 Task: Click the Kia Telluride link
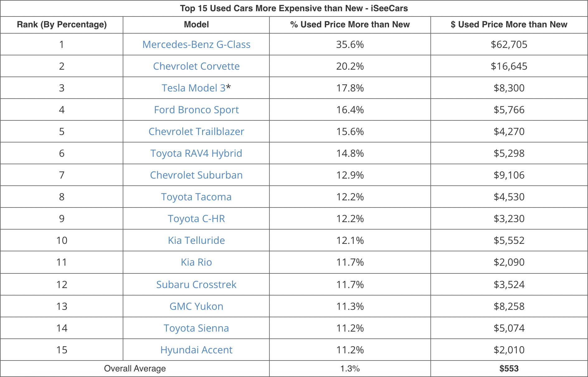pos(196,240)
